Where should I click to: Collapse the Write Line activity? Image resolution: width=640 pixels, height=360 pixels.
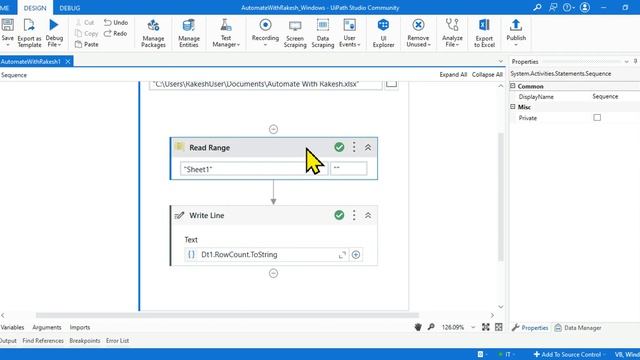(368, 215)
